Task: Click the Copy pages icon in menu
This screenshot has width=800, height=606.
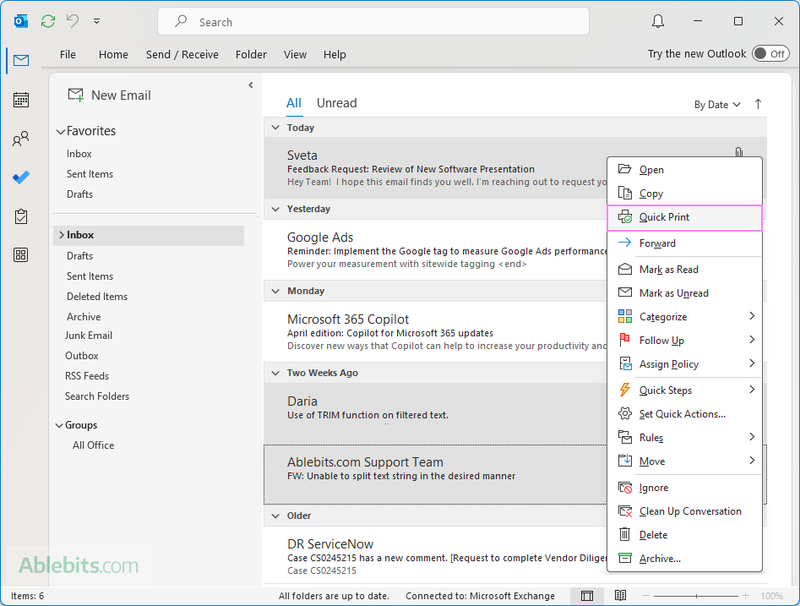Action: pos(625,193)
